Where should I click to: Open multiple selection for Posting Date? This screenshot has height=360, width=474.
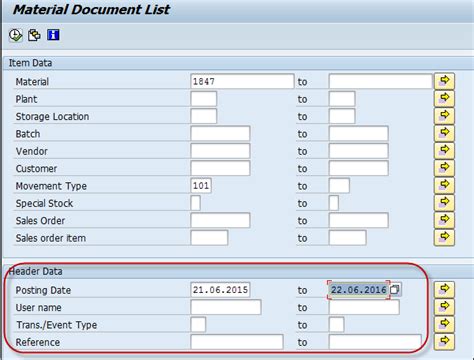pyautogui.click(x=444, y=289)
